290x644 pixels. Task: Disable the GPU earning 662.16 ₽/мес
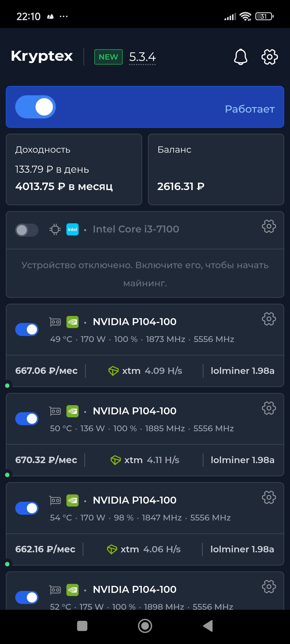coord(27,508)
